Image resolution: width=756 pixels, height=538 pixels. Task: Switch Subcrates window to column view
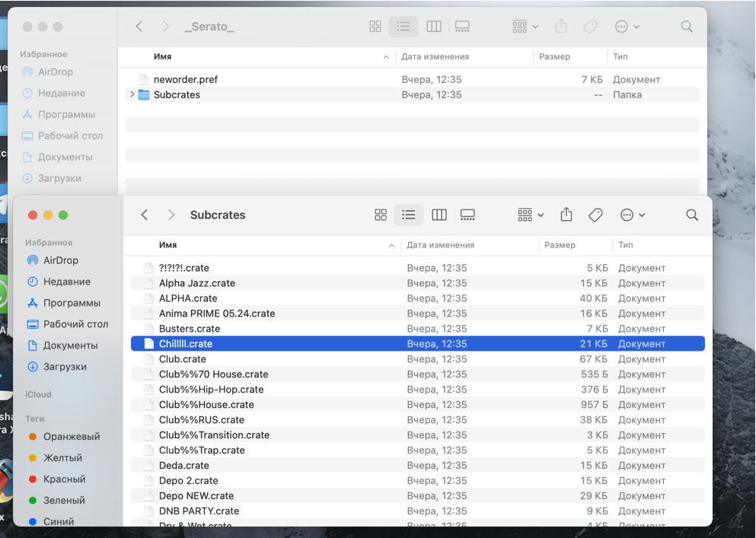(x=439, y=215)
